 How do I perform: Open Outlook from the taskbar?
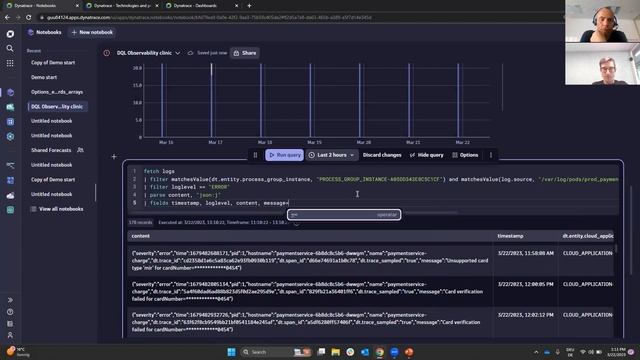pos(365,352)
